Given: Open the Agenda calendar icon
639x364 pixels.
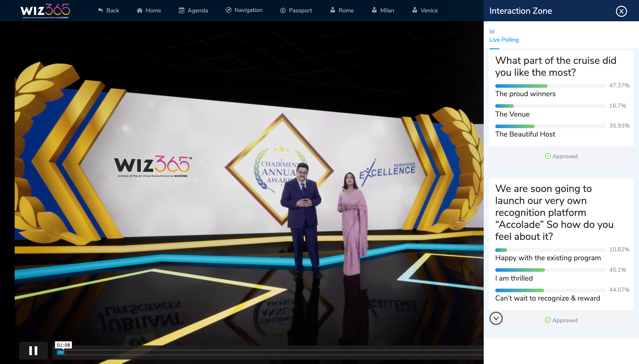Looking at the screenshot, I should tap(182, 10).
